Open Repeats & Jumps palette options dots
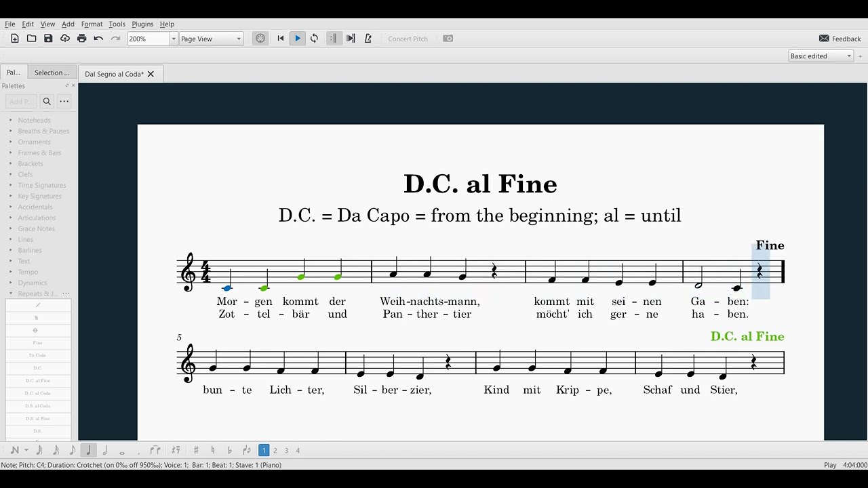Screen dimensions: 868x488 click(x=66, y=293)
